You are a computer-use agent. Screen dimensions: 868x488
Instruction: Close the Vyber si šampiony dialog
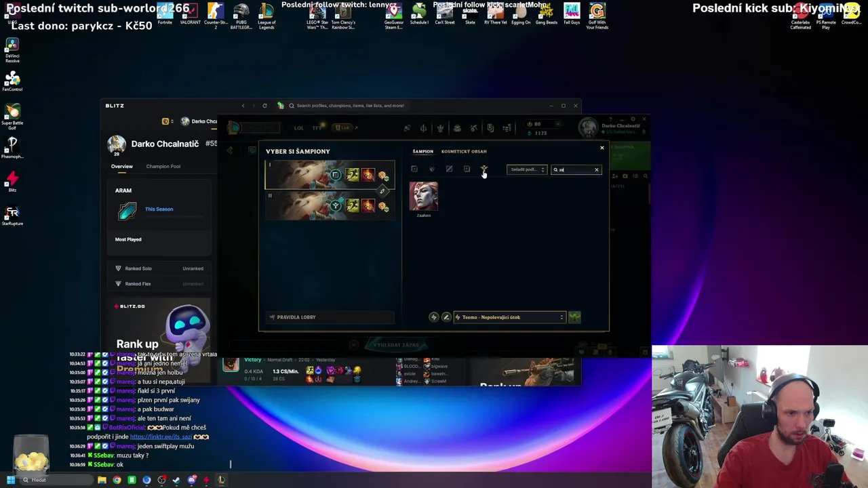tap(601, 148)
